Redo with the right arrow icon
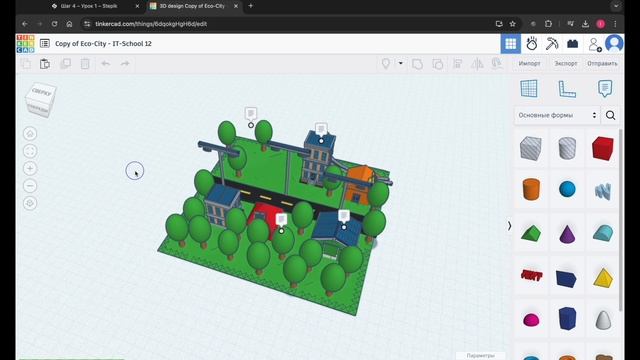 tap(125, 64)
